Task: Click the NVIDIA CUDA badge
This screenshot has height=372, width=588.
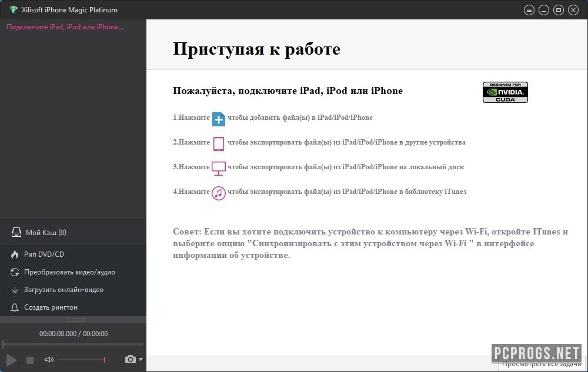Action: tap(505, 92)
